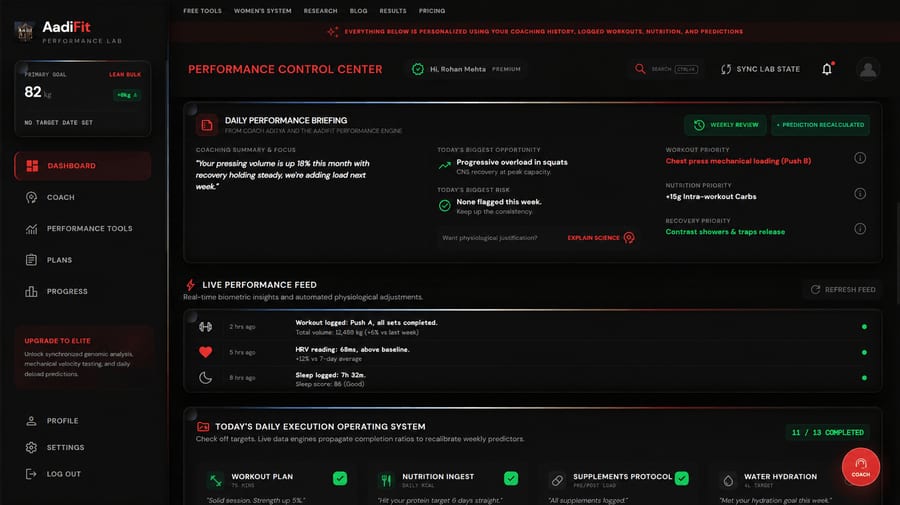Click the Sync Lab State refresh icon
This screenshot has width=900, height=505.
[x=726, y=69]
